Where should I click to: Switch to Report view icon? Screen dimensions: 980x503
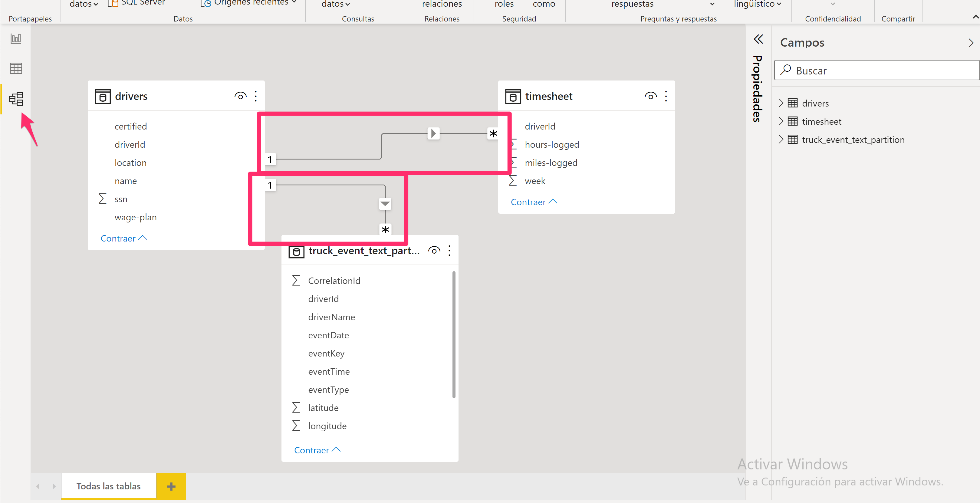click(x=16, y=38)
